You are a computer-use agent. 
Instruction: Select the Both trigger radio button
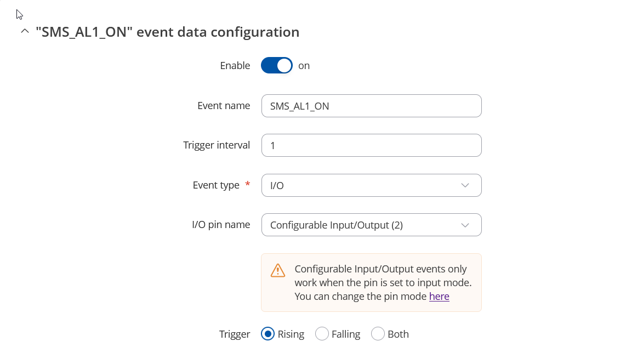tap(378, 334)
